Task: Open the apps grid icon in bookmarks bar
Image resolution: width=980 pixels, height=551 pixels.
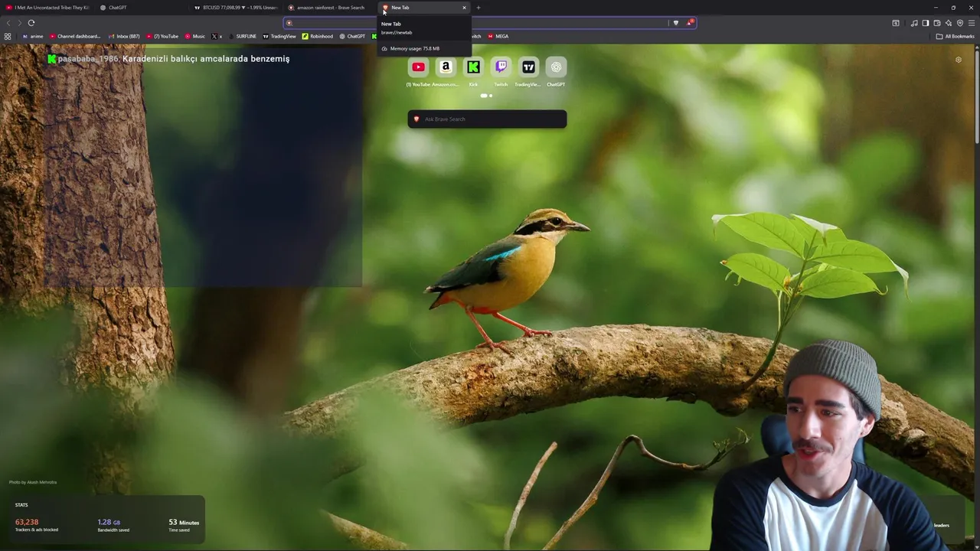Action: click(8, 36)
